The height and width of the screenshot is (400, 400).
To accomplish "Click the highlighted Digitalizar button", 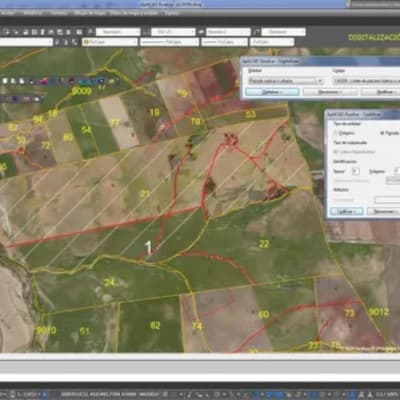I will pyautogui.click(x=272, y=92).
